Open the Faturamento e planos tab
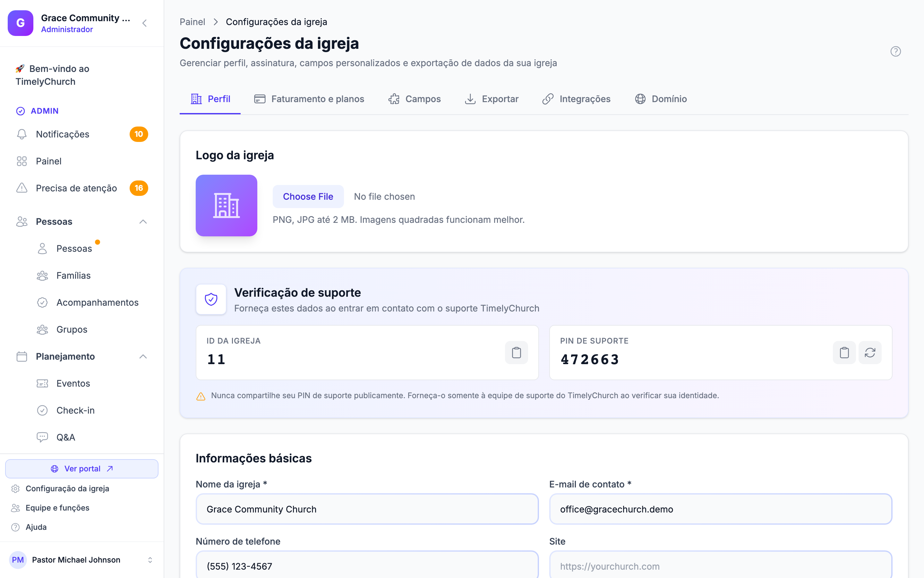The height and width of the screenshot is (578, 924). (x=309, y=99)
